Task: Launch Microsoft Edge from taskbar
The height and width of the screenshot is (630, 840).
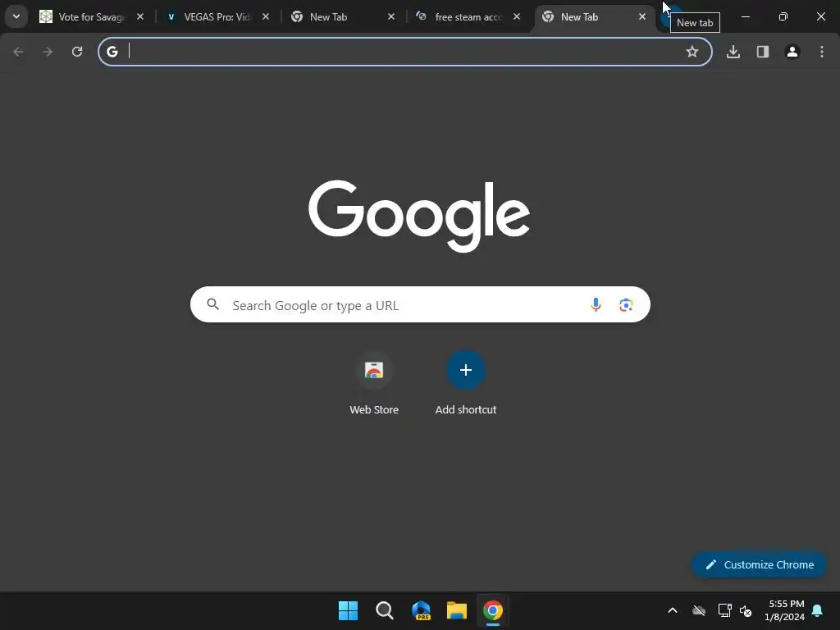Action: coord(421,610)
